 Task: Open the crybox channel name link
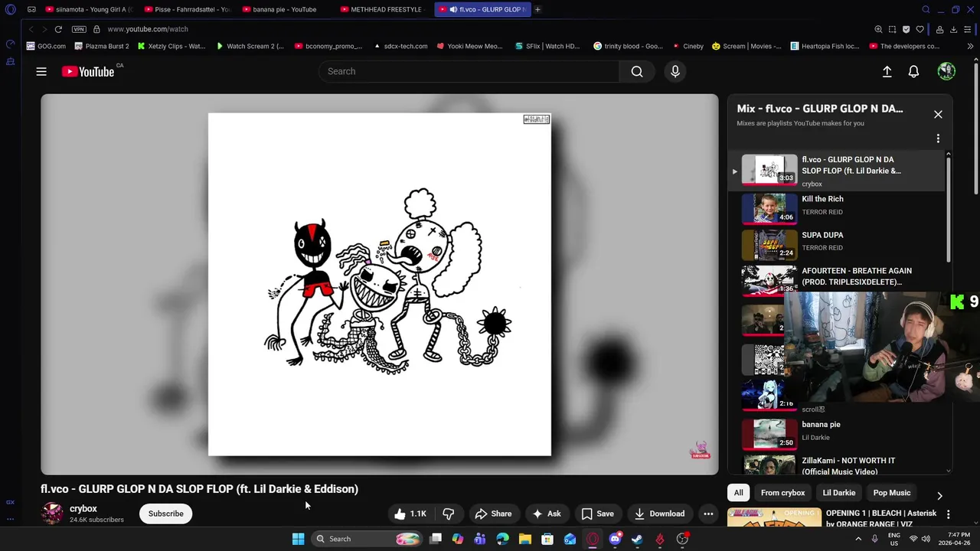click(x=83, y=509)
